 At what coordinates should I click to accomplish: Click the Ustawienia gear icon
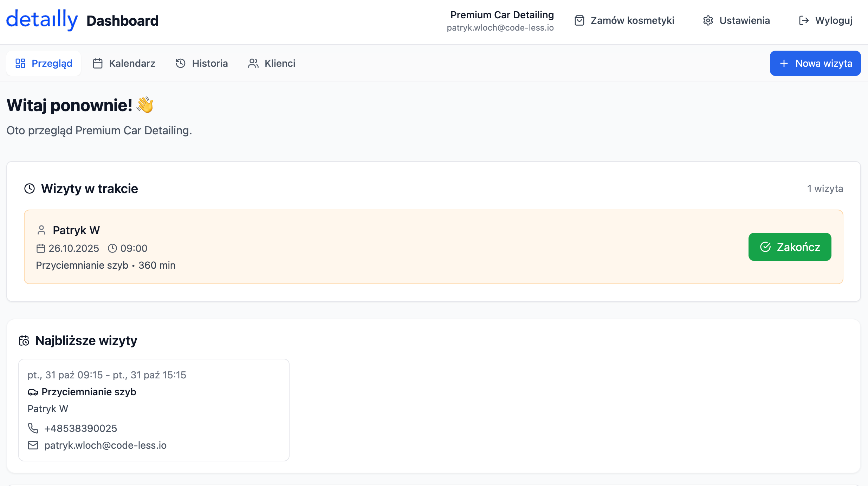[x=708, y=20]
